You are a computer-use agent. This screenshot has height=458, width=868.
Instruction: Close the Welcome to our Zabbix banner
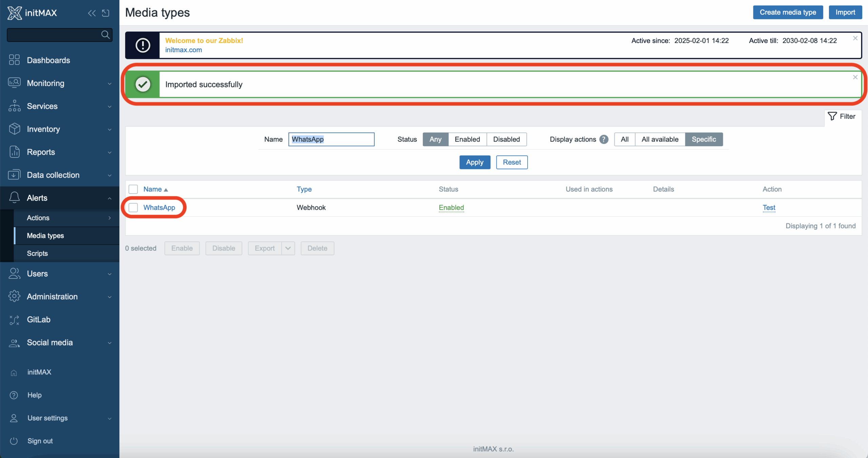pyautogui.click(x=855, y=38)
